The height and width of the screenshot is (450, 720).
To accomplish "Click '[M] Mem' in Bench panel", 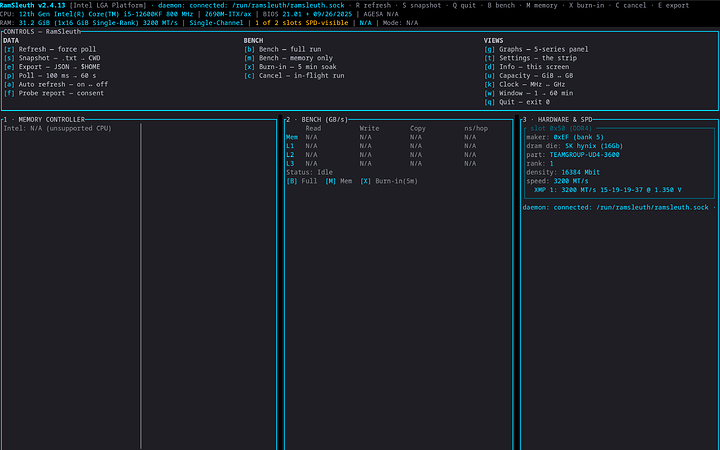I will pyautogui.click(x=338, y=181).
